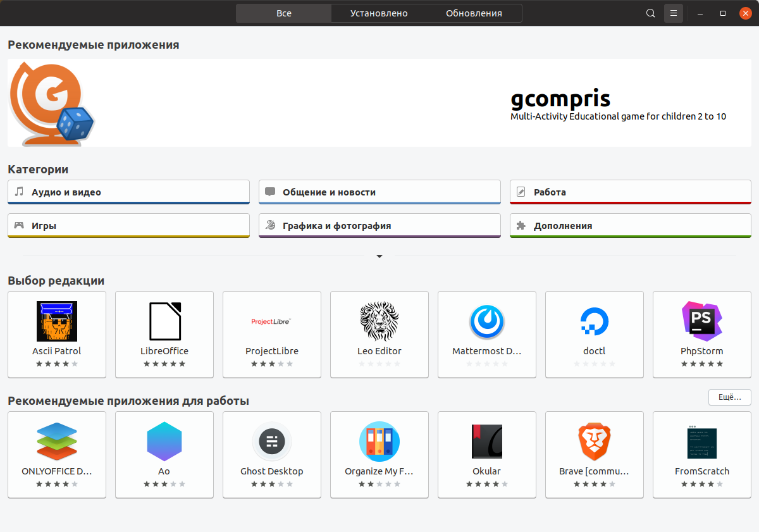Click the Выбор редакции heading
The width and height of the screenshot is (759, 532).
[x=56, y=281]
